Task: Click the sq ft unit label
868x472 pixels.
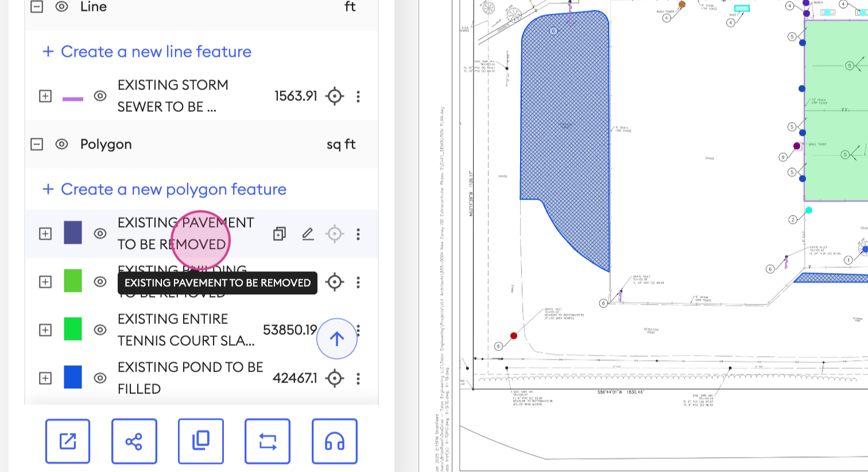Action: (341, 145)
